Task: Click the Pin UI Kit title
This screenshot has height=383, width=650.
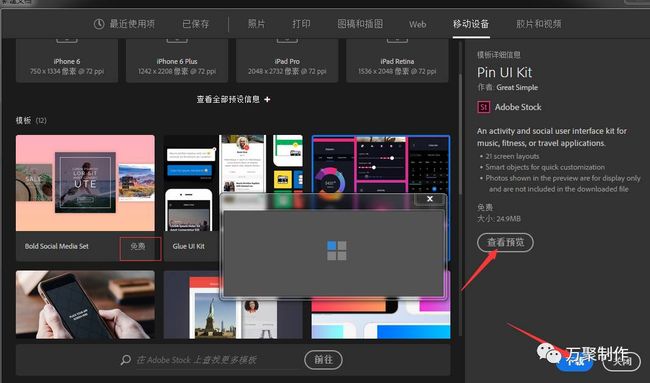Action: tap(504, 73)
